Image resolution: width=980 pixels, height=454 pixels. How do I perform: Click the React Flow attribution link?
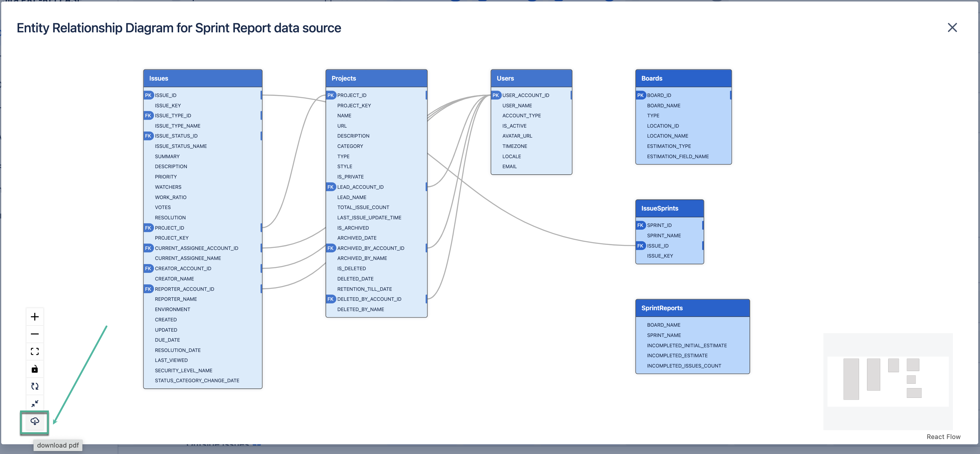coord(943,437)
